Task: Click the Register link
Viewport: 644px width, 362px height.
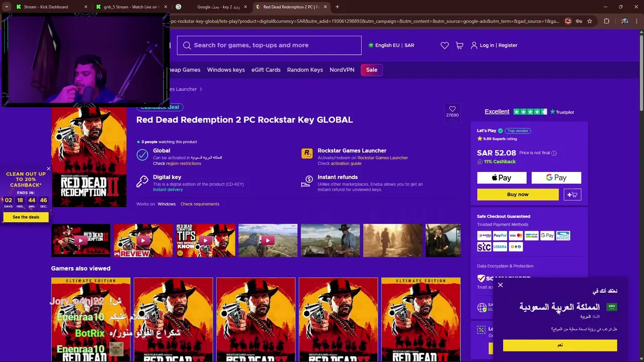Action: [508, 45]
